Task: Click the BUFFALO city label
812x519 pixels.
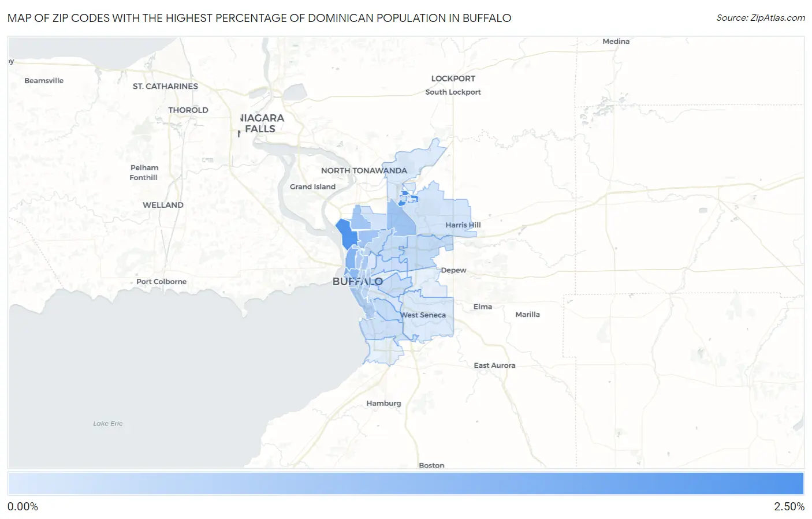Action: point(357,282)
